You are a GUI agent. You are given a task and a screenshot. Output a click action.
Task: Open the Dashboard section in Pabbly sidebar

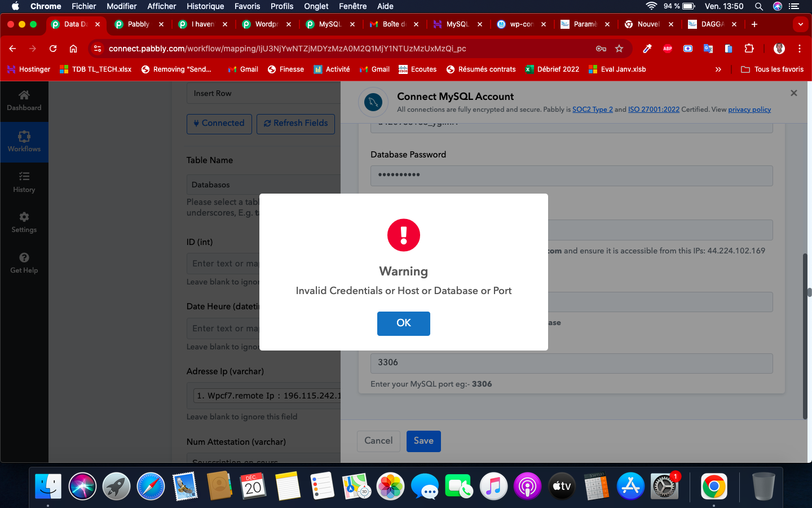point(24,101)
